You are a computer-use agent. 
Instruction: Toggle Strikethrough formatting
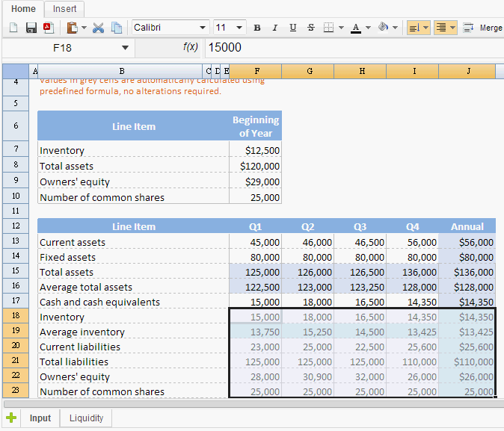[311, 28]
